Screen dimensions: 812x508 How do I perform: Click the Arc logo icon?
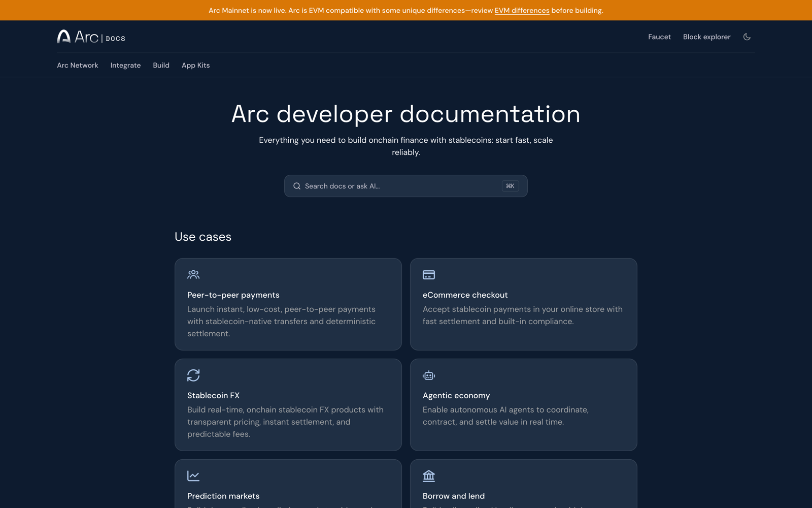[63, 37]
